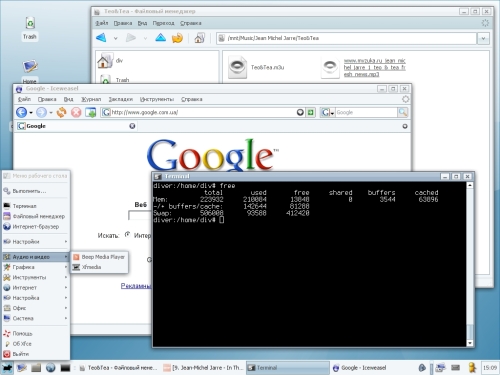Click the Xfce menu button on the panel
This screenshot has height=375, width=500.
pos(7,368)
